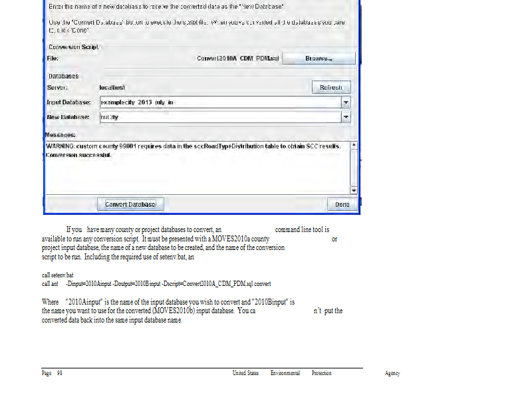
Task: Click the Conversion Script section heading
Action: (73, 47)
